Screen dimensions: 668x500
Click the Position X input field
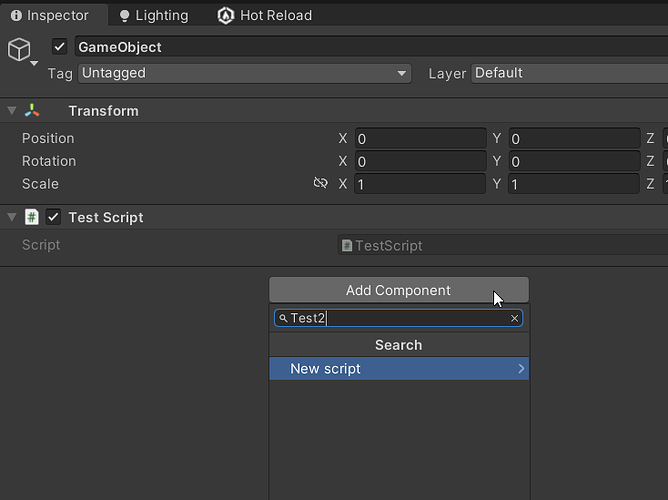419,139
